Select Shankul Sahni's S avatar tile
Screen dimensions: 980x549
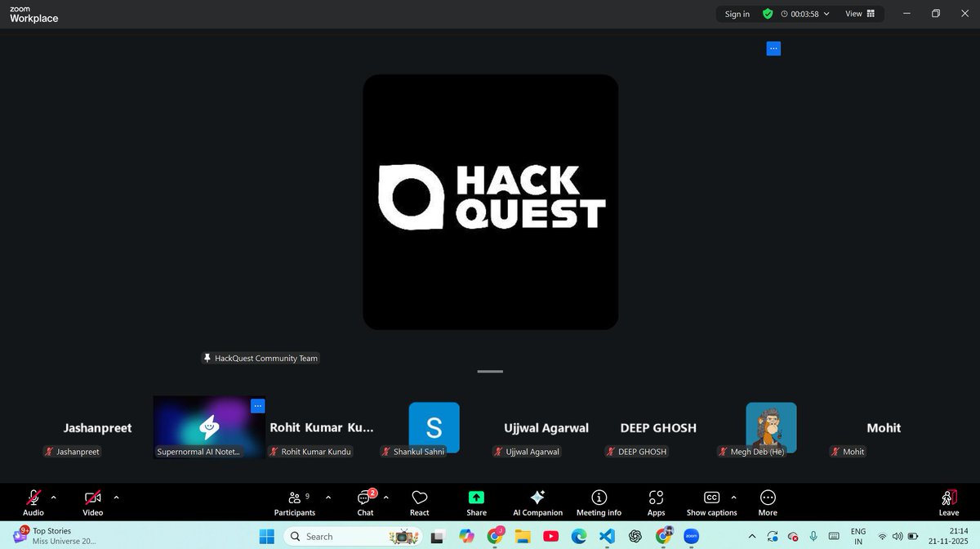pyautogui.click(x=434, y=427)
